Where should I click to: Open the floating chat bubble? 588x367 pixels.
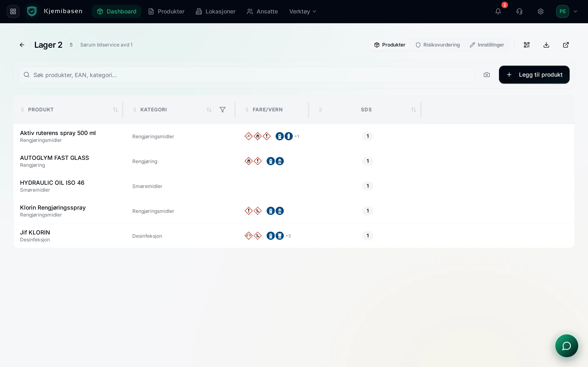[x=566, y=346]
